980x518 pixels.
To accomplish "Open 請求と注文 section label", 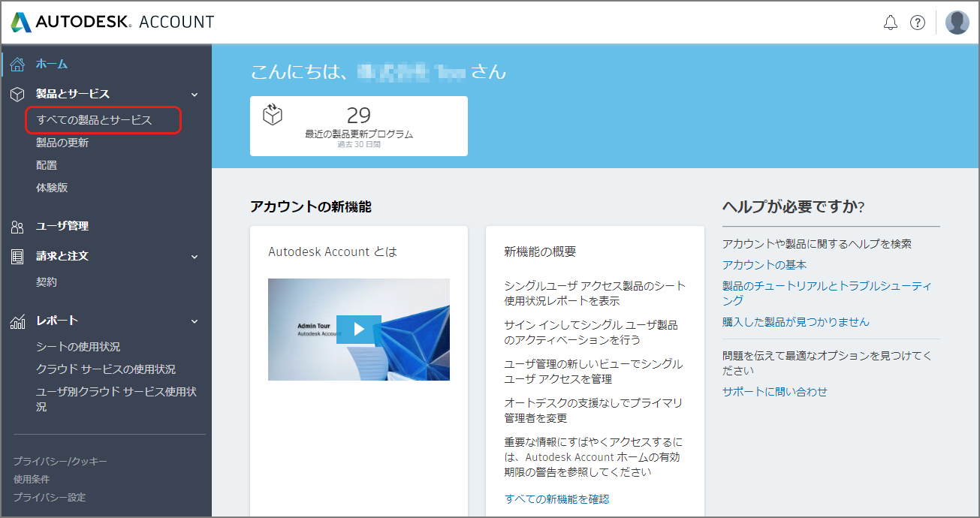I will click(x=62, y=256).
